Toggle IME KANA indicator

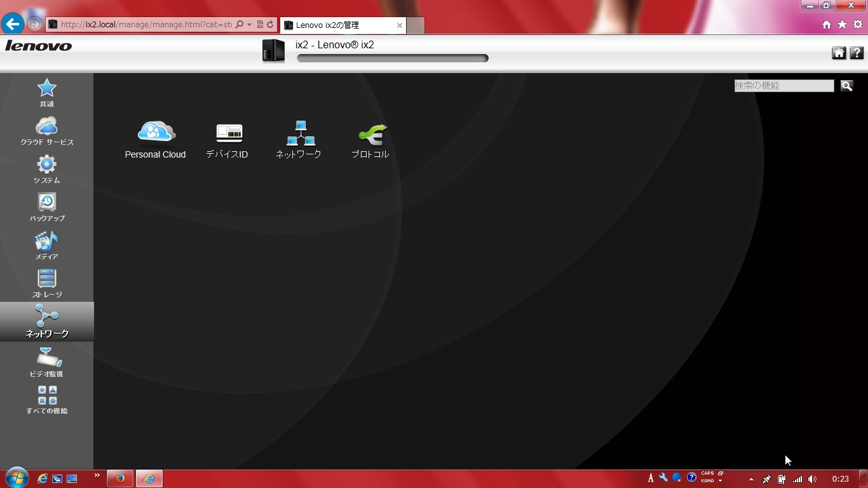pyautogui.click(x=707, y=481)
